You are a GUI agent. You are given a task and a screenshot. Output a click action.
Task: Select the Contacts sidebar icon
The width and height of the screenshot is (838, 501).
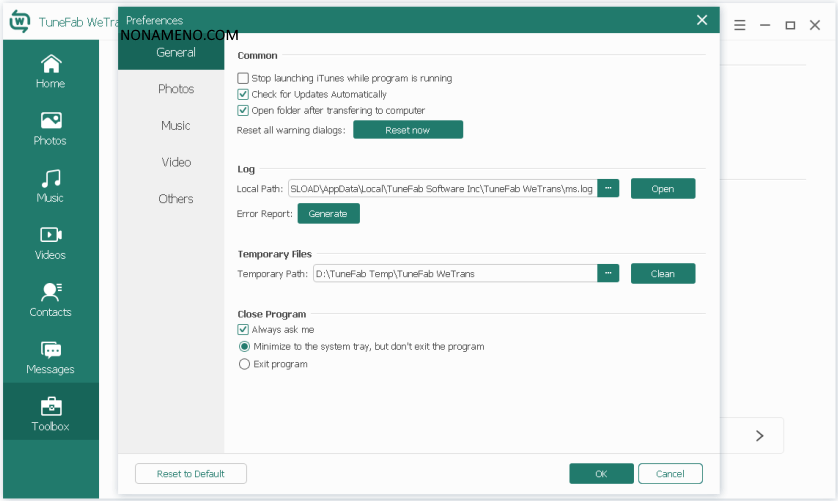point(50,299)
